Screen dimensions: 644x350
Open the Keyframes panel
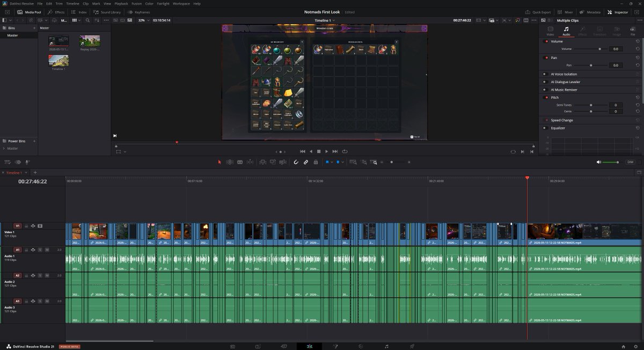138,12
